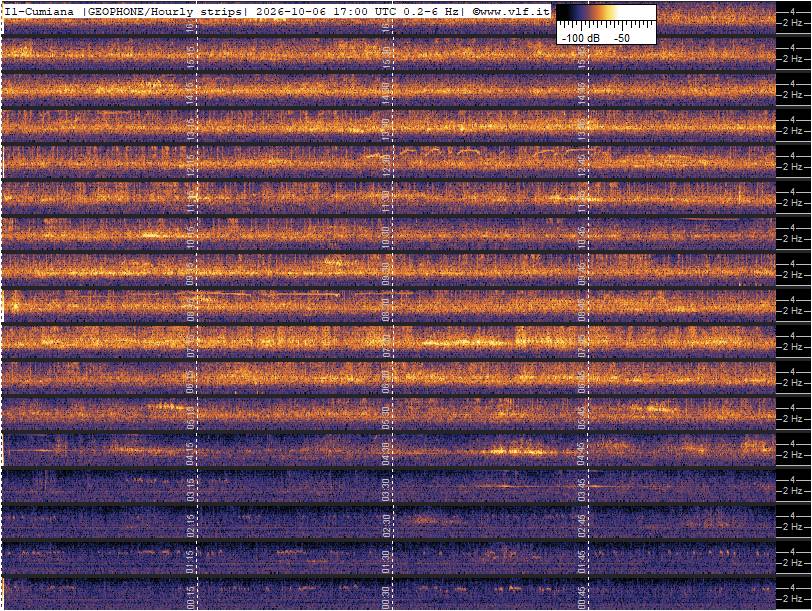The width and height of the screenshot is (812, 611).
Task: Select the 01:30 time marker
Action: [386, 562]
